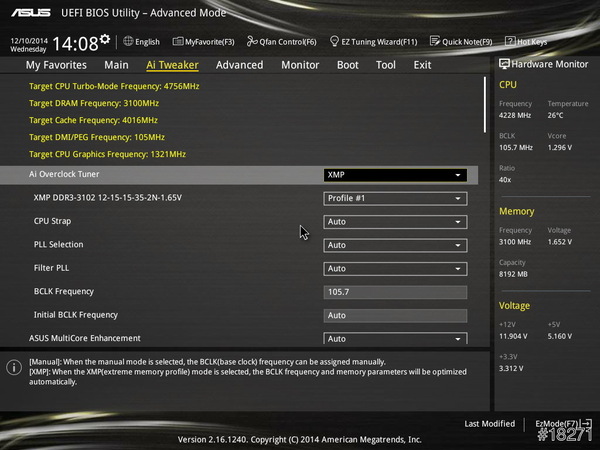This screenshot has width=600, height=450.
Task: Open the English language selector
Action: (x=141, y=42)
